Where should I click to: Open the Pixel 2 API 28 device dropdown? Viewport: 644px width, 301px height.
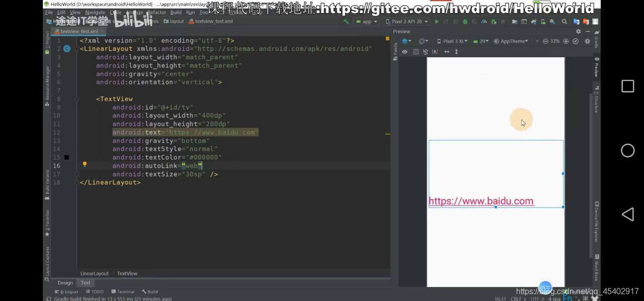click(406, 22)
